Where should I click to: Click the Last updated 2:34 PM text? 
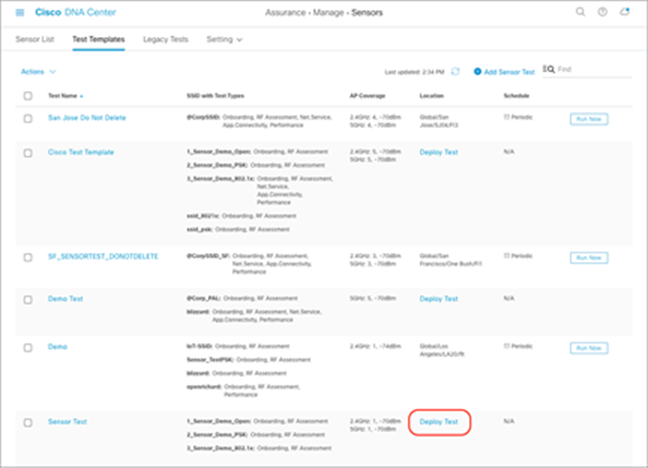point(415,72)
